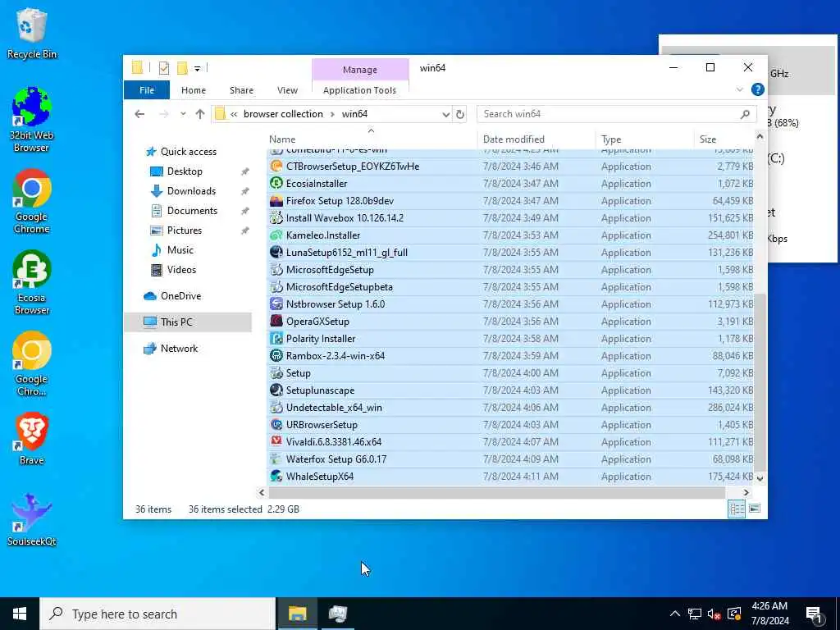Select the Vivaldi.6.8.3381.46.x64 file icon
This screenshot has height=630, width=840.
tap(276, 442)
